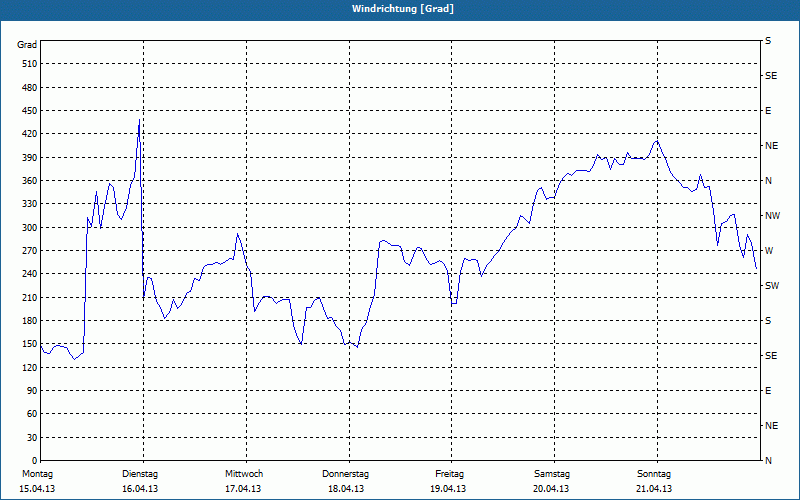
Task: Click the 'SE' compass label on the 480 gridline
Action: (771, 76)
